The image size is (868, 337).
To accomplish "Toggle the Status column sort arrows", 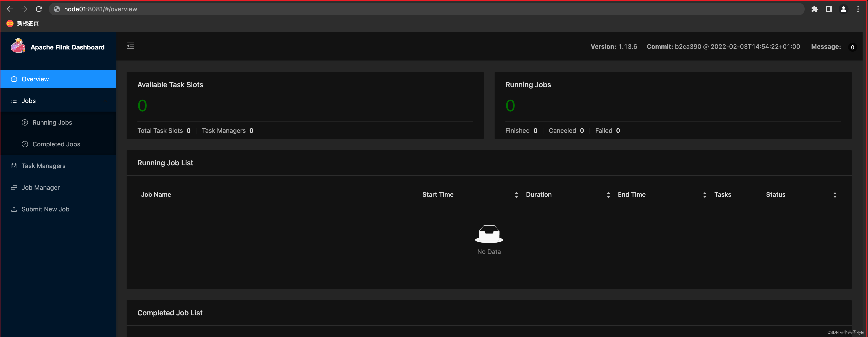I will click(835, 195).
